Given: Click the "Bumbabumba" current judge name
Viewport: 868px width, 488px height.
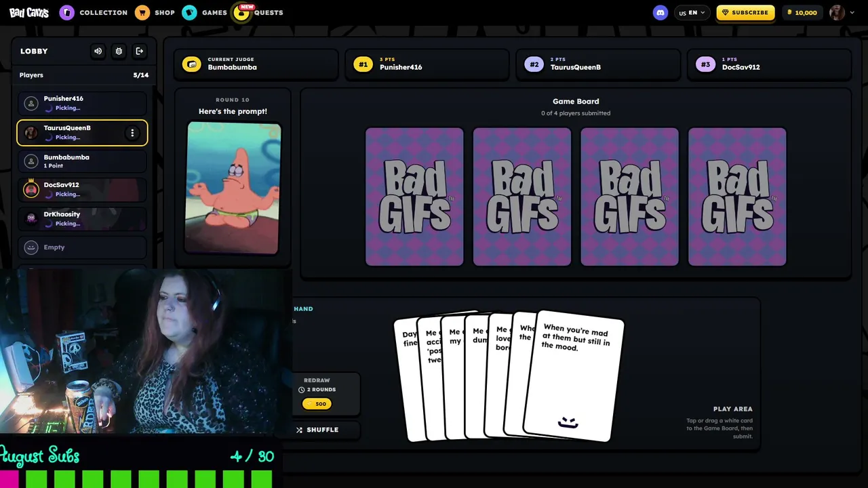Looking at the screenshot, I should (233, 67).
